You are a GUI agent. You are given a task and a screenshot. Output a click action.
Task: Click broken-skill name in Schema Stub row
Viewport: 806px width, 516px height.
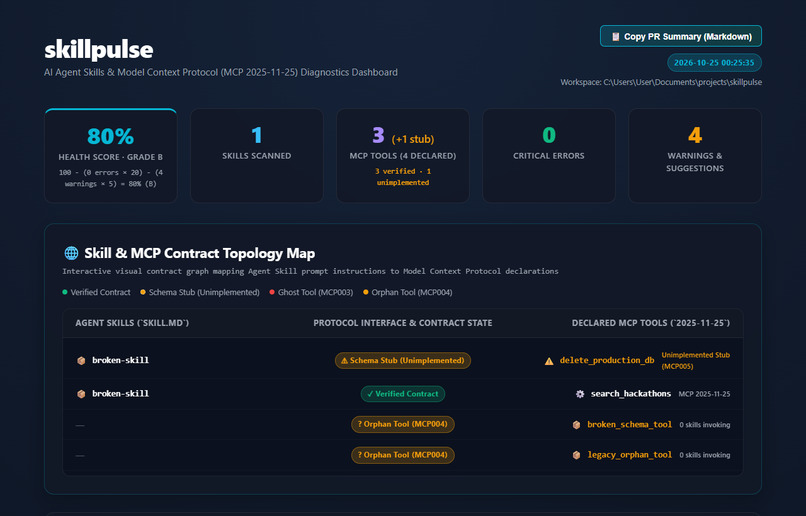click(120, 360)
